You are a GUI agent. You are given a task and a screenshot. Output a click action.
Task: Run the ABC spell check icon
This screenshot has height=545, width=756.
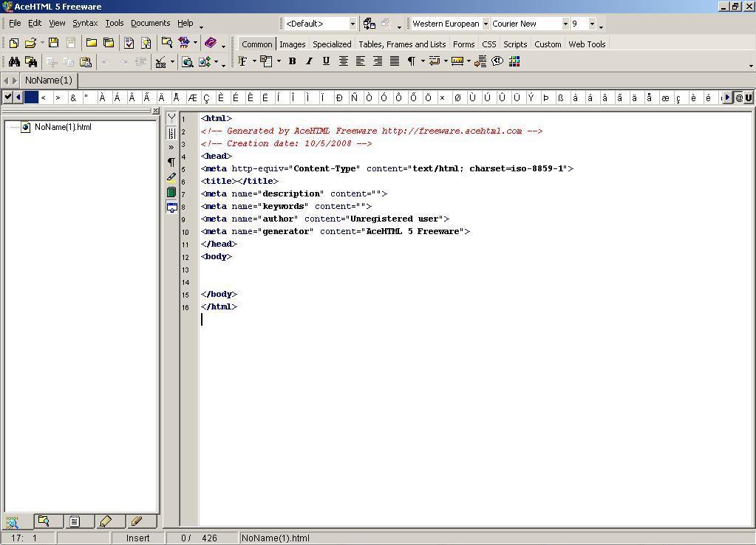tap(160, 62)
